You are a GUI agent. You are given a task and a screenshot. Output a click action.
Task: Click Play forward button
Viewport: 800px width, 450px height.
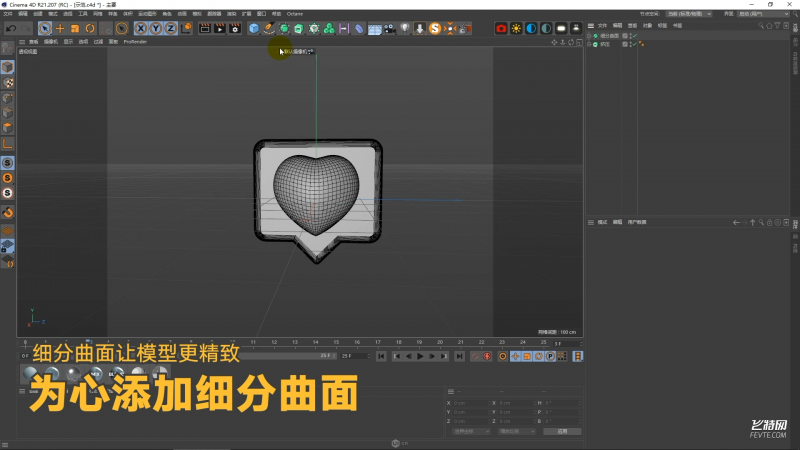click(x=420, y=356)
